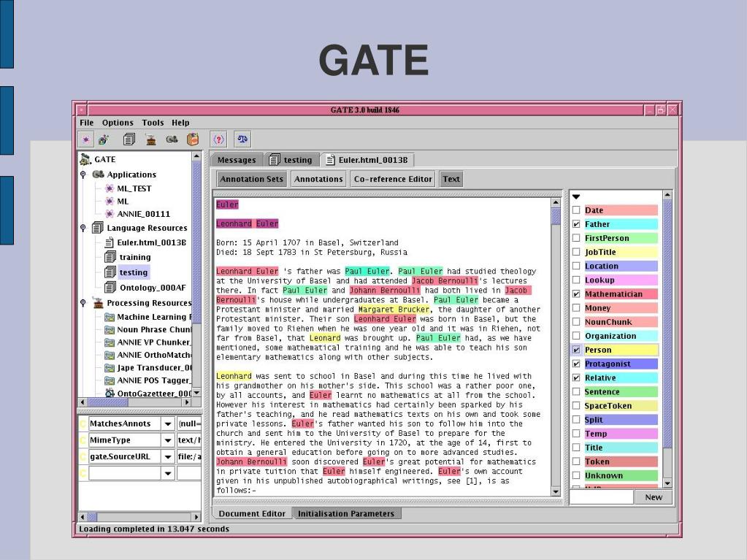Click the icon next to OntoGazetteer
The width and height of the screenshot is (747, 560).
click(x=110, y=393)
